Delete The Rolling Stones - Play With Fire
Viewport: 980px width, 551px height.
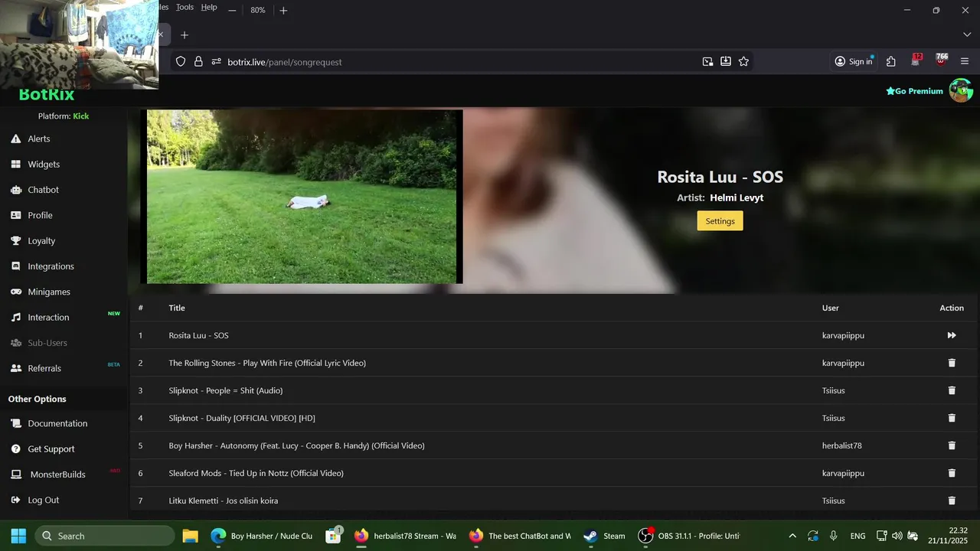coord(952,363)
